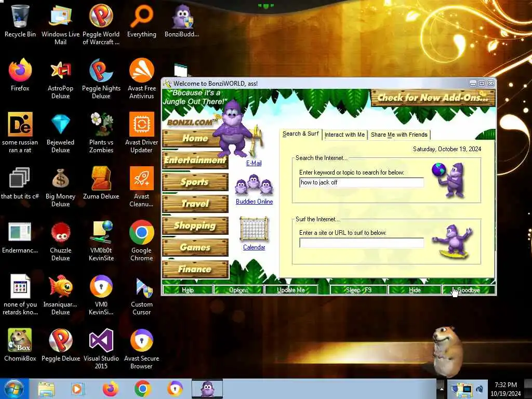This screenshot has height=399, width=532.
Task: Click the Sleep - F9 button
Action: pos(358,290)
